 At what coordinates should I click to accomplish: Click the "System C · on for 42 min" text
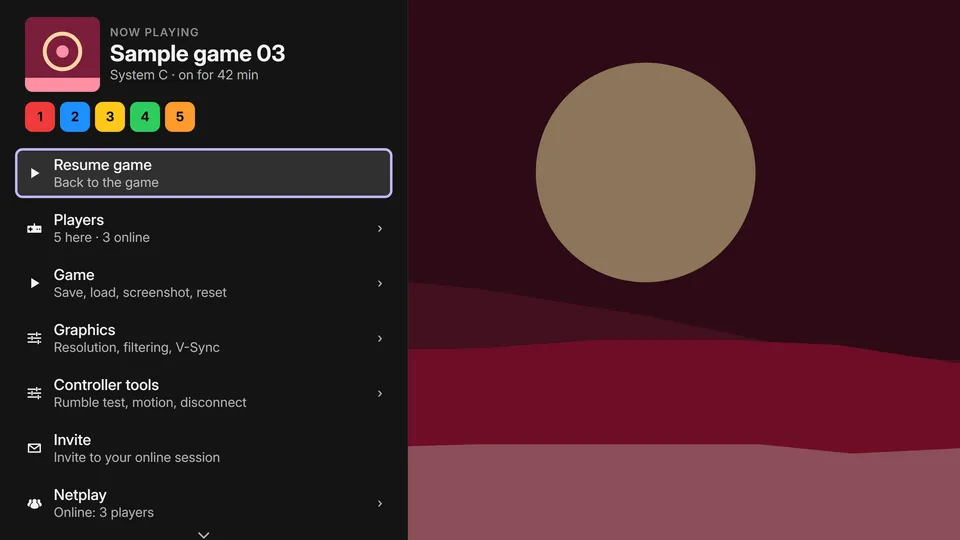pos(184,75)
